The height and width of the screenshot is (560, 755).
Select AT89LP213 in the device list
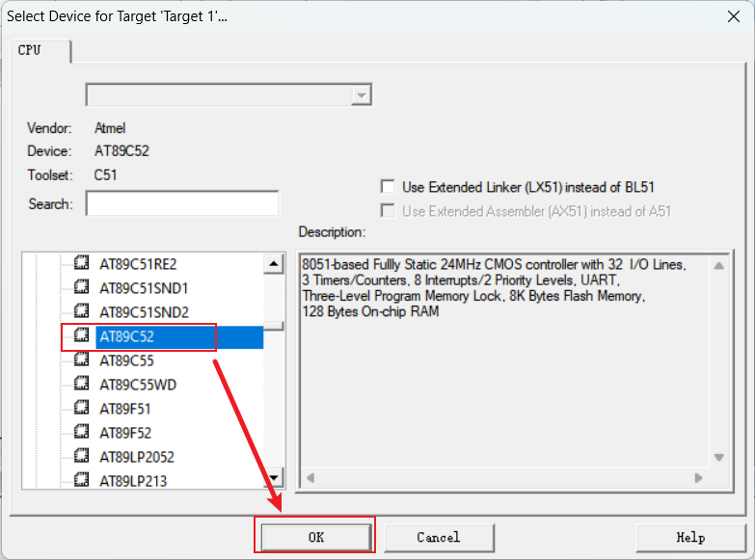coord(133,481)
